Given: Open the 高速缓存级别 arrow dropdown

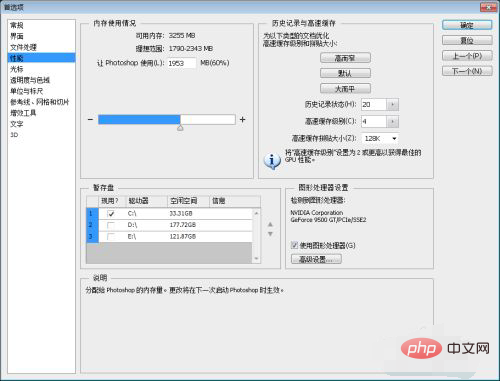Looking at the screenshot, I should 393,121.
